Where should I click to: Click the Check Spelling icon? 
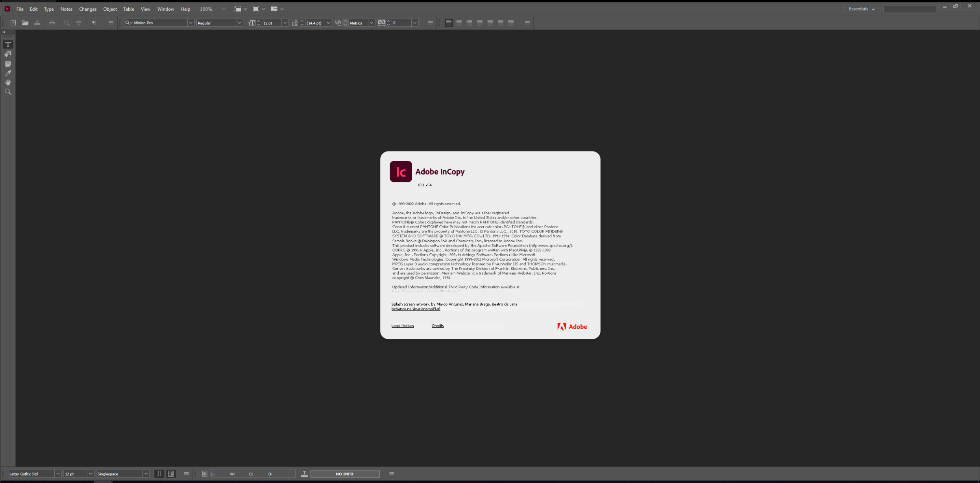pyautogui.click(x=79, y=23)
